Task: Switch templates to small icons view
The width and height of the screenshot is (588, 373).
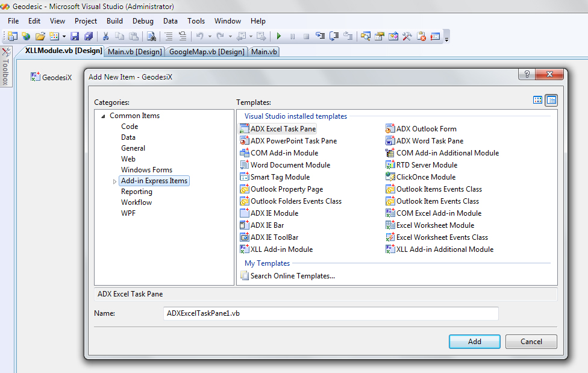Action: [551, 100]
